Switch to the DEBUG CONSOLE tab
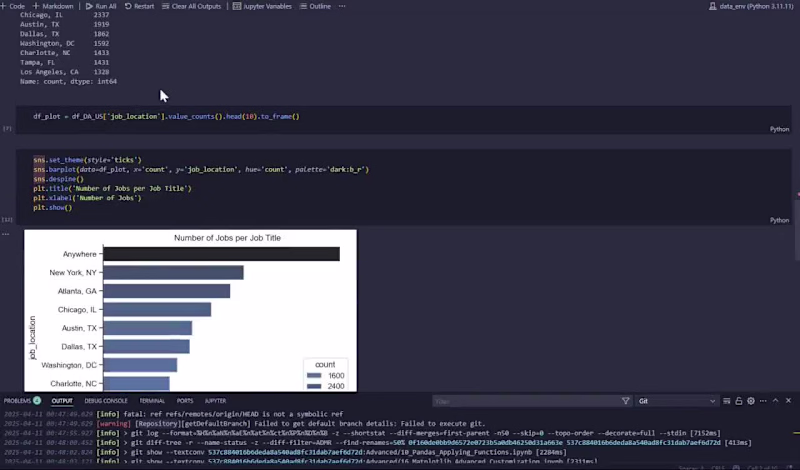800x470 pixels. [x=106, y=401]
